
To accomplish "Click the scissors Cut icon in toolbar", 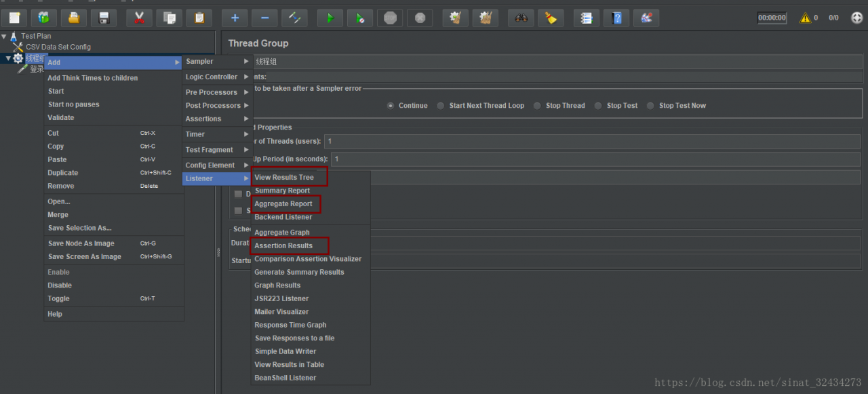I will (139, 18).
